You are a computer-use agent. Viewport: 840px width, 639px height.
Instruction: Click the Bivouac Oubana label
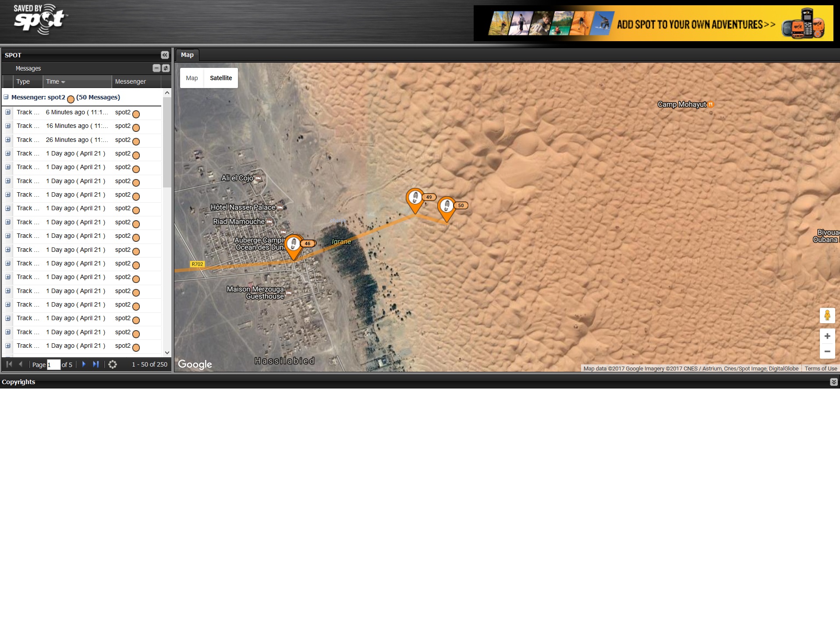[827, 236]
